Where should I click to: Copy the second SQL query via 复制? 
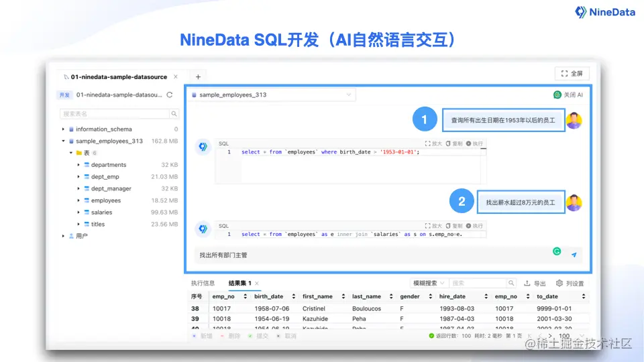click(454, 226)
